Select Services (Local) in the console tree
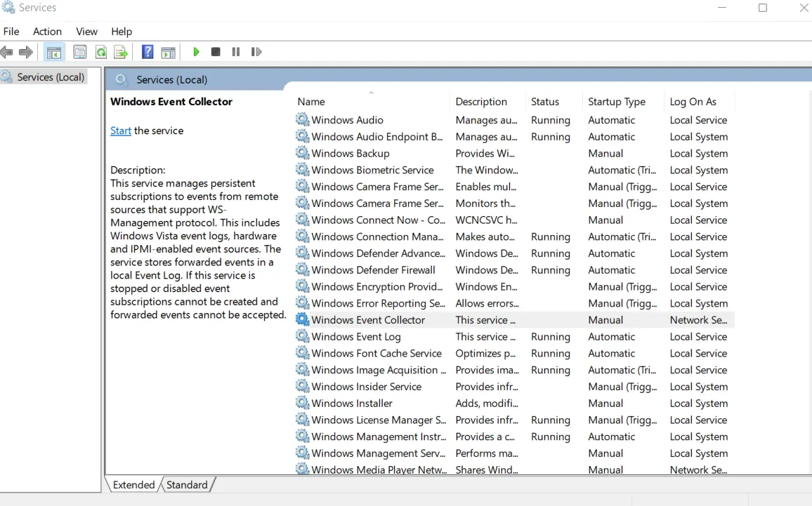The width and height of the screenshot is (812, 506). [51, 77]
